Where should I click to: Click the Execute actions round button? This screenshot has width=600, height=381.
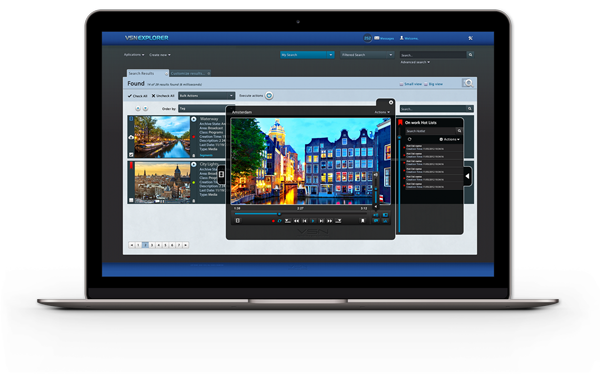269,96
